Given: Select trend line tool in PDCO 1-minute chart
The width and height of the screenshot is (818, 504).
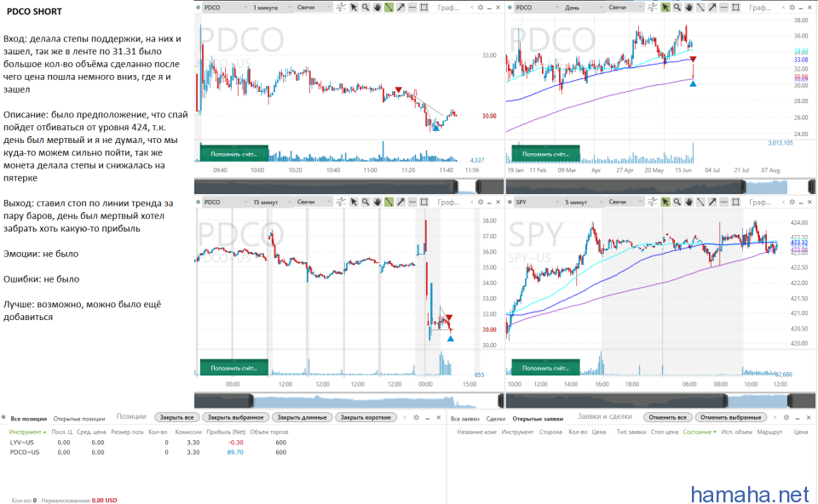Looking at the screenshot, I should coord(389,8).
